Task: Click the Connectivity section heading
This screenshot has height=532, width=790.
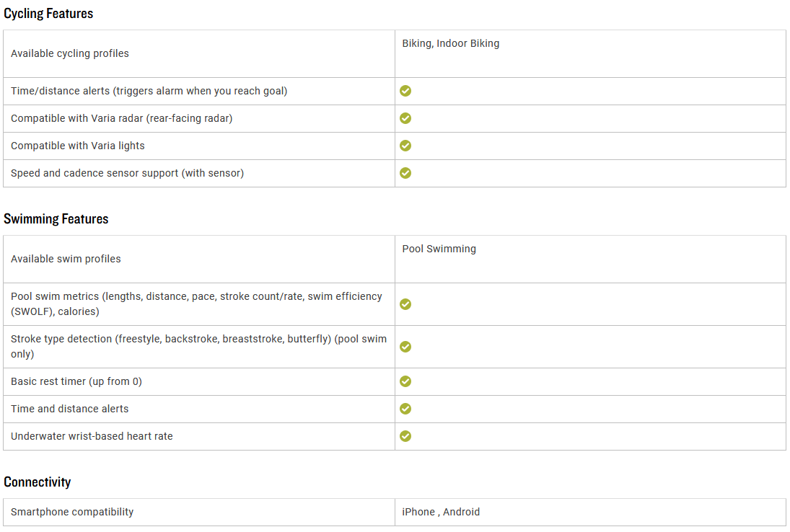Action: 38,482
